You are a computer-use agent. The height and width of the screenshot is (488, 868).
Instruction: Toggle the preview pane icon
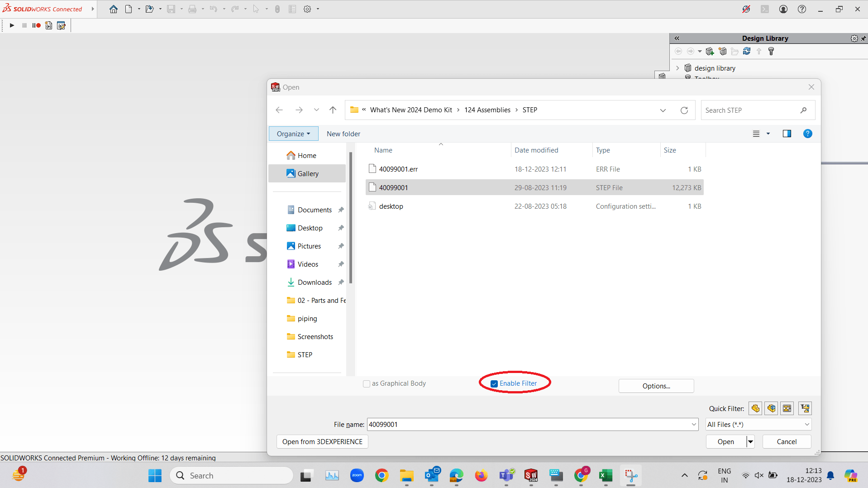pos(787,134)
